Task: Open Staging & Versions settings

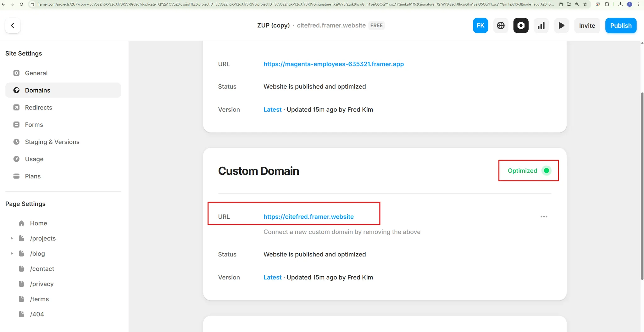Action: [x=63, y=142]
